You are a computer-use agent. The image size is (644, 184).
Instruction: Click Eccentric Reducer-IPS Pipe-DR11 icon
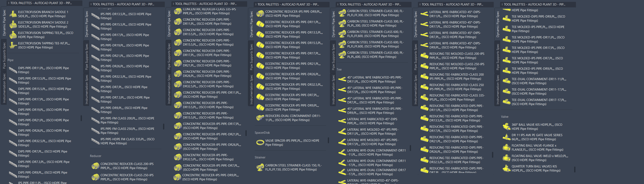point(260,24)
